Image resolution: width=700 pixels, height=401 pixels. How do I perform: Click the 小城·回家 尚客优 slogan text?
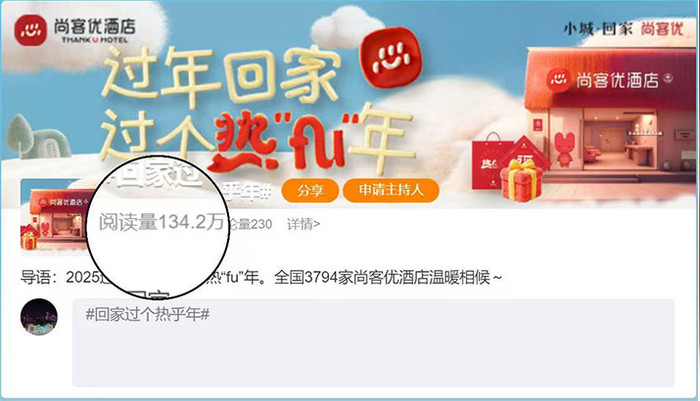point(623,29)
